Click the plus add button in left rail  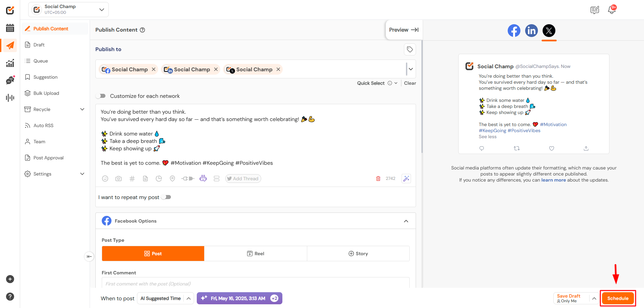pyautogui.click(x=10, y=279)
